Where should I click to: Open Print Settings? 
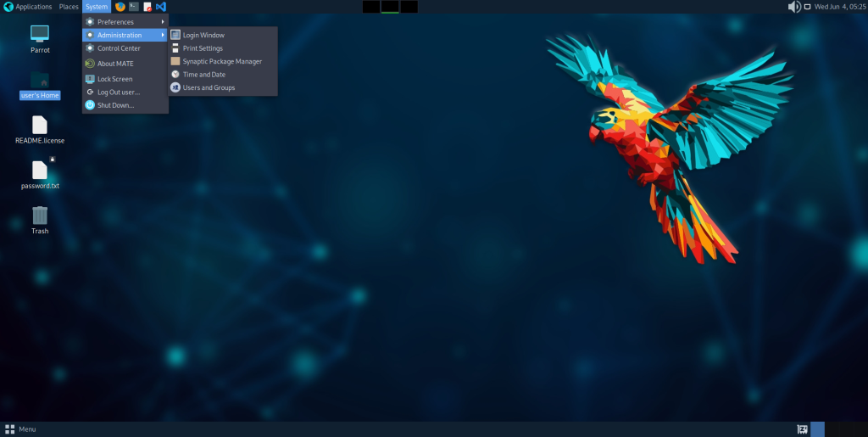223,48
